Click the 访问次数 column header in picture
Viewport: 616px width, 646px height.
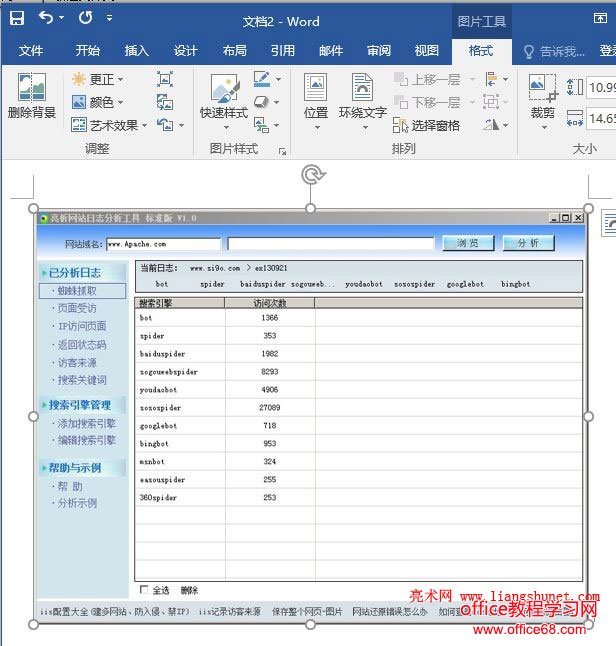pos(269,303)
